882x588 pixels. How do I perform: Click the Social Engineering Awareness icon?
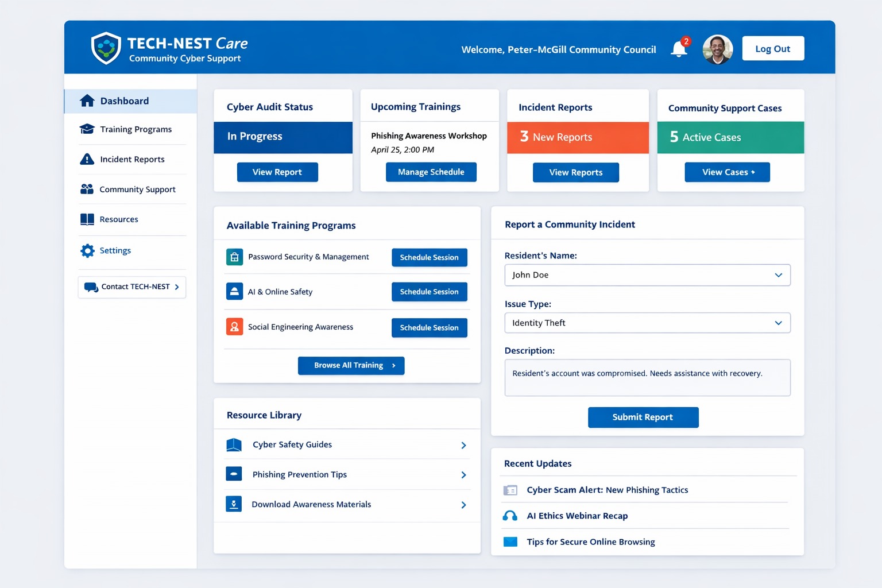[x=234, y=327]
